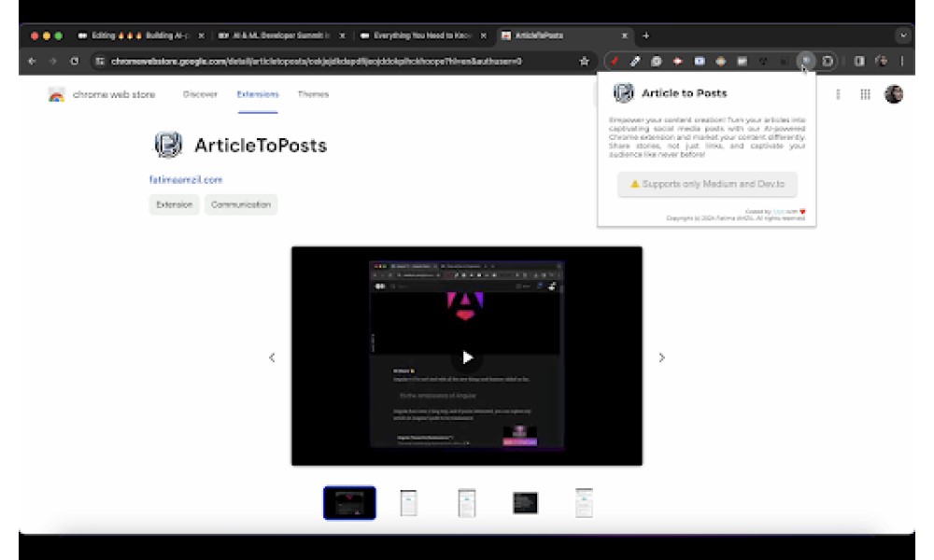Click the Extension category chip
The image size is (934, 560).
tap(174, 204)
